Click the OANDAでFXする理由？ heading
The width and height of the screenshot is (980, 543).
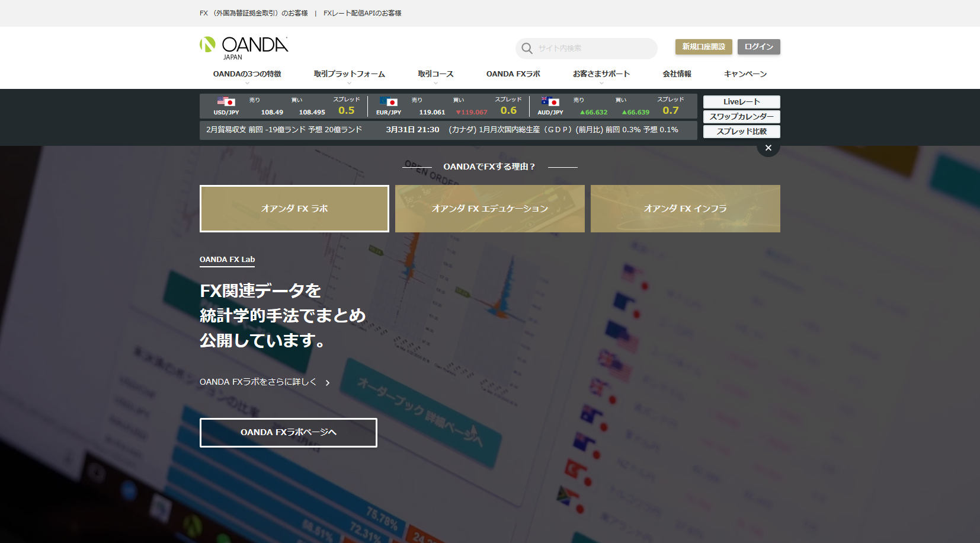pyautogui.click(x=489, y=167)
